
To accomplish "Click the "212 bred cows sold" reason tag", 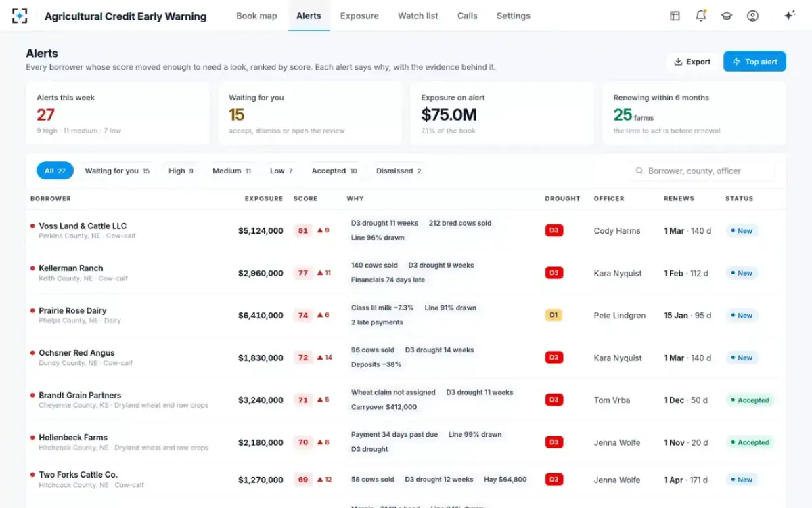I will click(x=460, y=223).
